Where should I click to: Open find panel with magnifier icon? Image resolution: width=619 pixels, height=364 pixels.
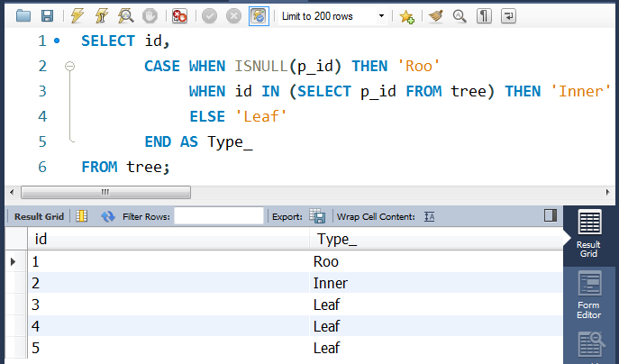[460, 16]
